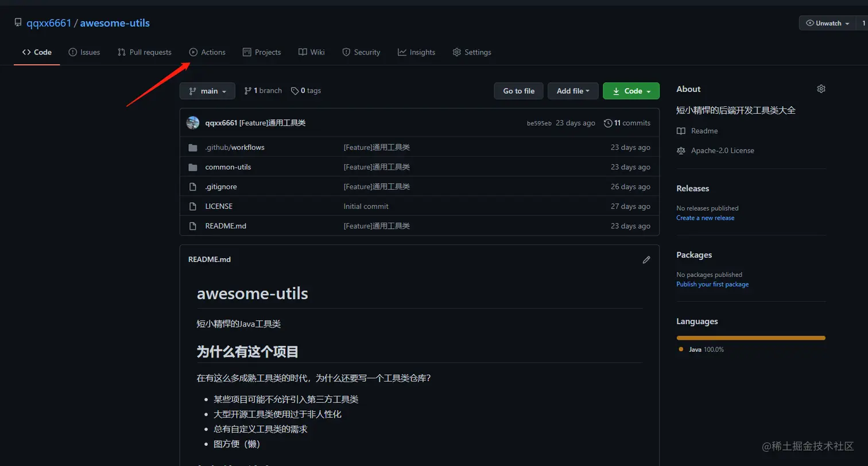Open the Readme link in About
The height and width of the screenshot is (466, 868).
click(x=704, y=131)
